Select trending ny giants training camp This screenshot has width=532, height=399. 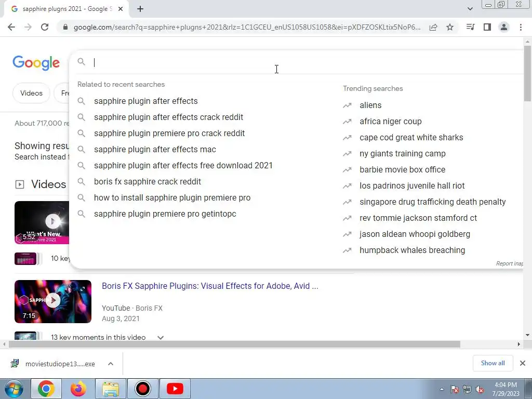pos(403,154)
